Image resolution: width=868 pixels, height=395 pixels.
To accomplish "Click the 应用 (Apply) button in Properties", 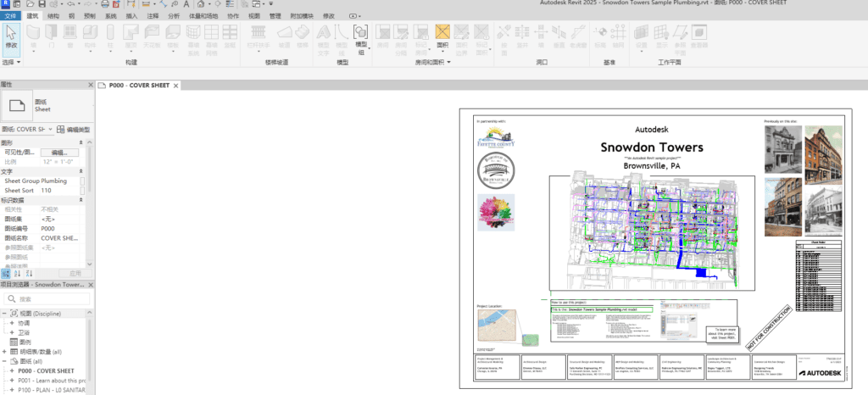I will point(75,273).
